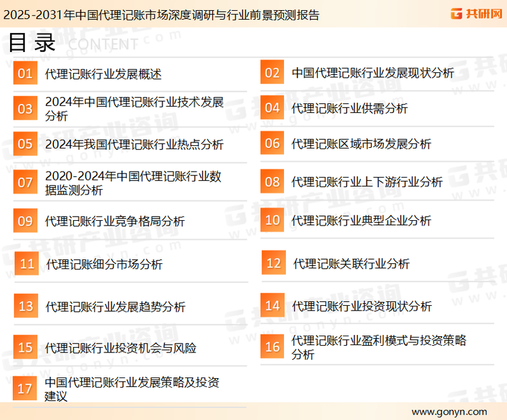The height and width of the screenshot is (420, 507).
Task: Click the orange 14 number badge
Action: pos(272,305)
